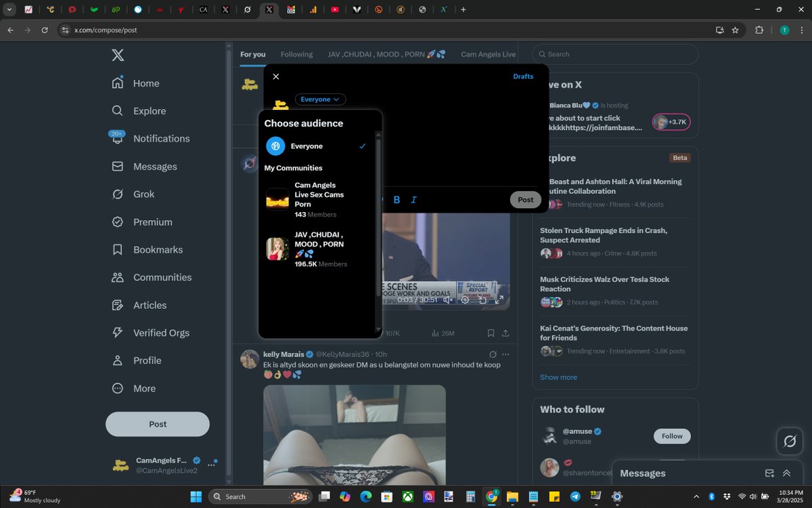Click the X logo in sidebar

[x=118, y=55]
